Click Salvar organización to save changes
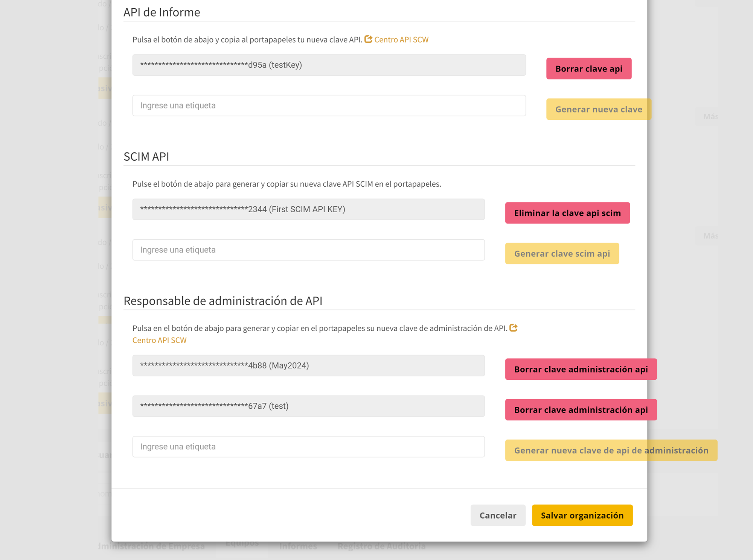 (582, 515)
